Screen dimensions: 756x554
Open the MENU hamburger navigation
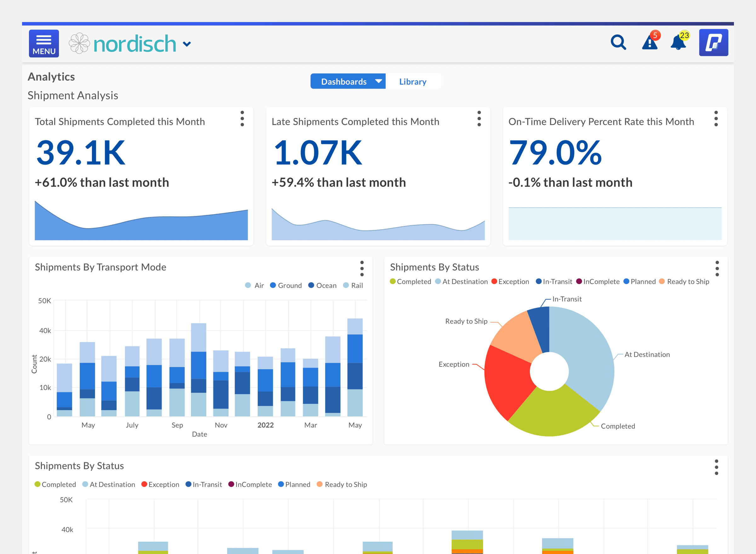click(x=43, y=43)
